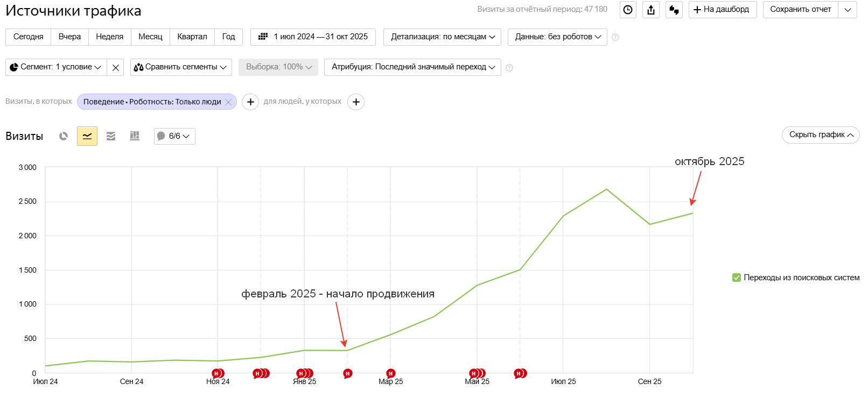
Task: Click the Источники трафика report title
Action: click(x=73, y=11)
